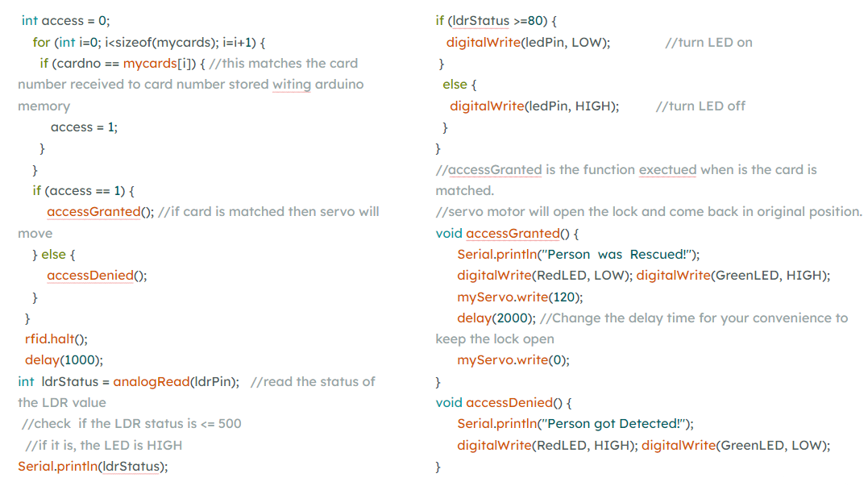Click the "Person got Detected!" string
Image resolution: width=868 pixels, height=486 pixels.
(x=614, y=424)
